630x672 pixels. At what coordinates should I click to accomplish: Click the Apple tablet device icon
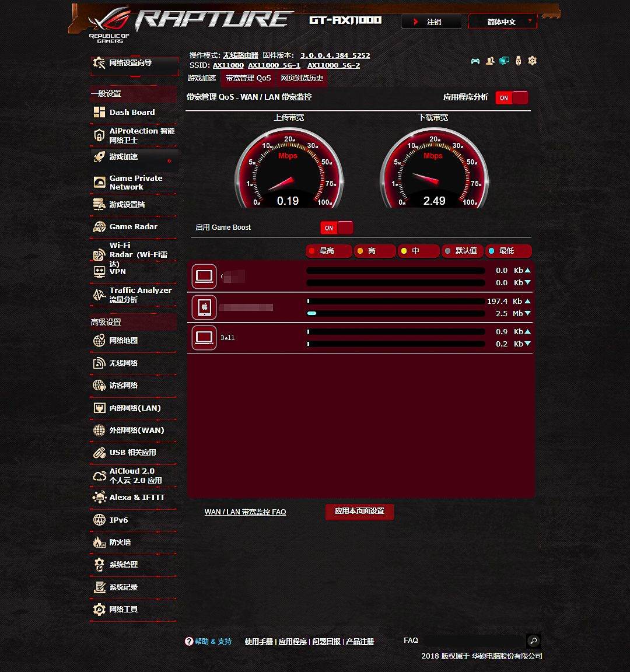pyautogui.click(x=204, y=307)
